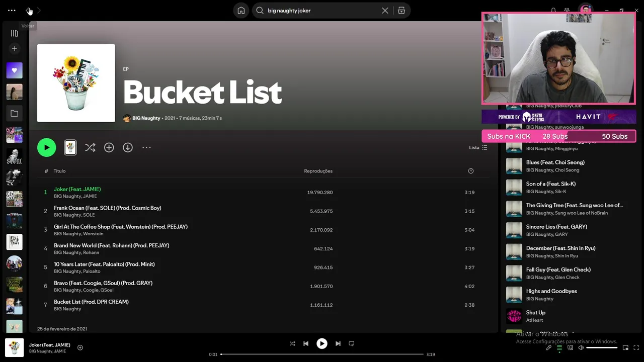Screen dimensions: 644x362
Task: Download the Bucket List EP
Action: point(128,147)
